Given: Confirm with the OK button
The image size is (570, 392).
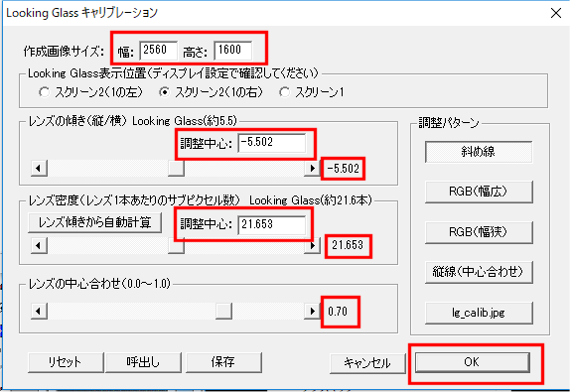Looking at the screenshot, I should pos(473,362).
